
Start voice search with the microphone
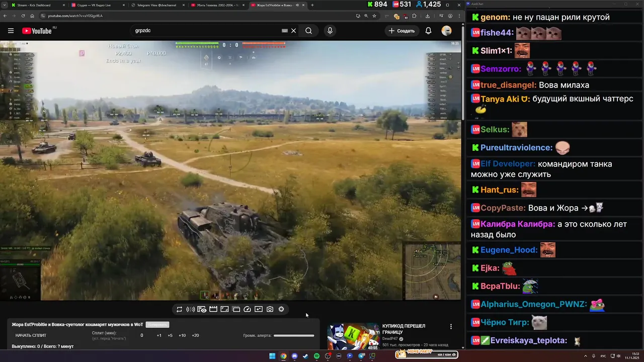330,31
